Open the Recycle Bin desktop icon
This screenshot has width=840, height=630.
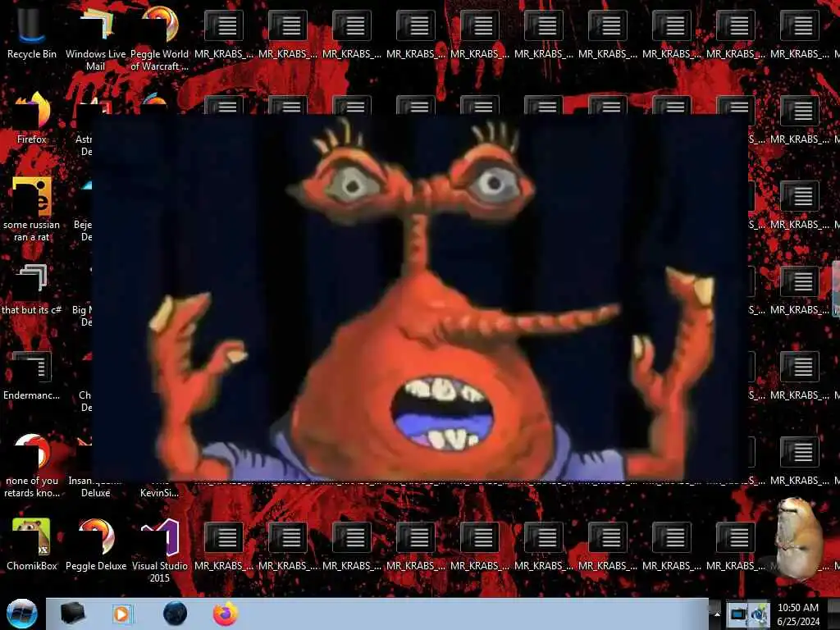tap(31, 33)
